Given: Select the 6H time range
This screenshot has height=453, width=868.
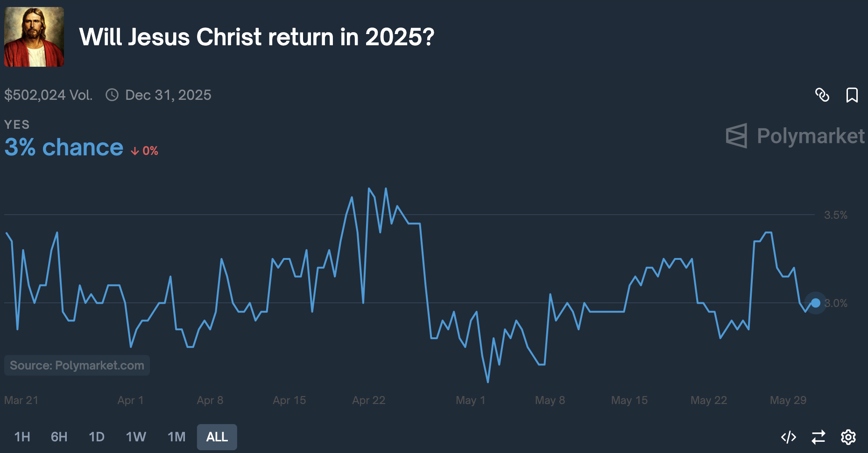Looking at the screenshot, I should [x=59, y=437].
